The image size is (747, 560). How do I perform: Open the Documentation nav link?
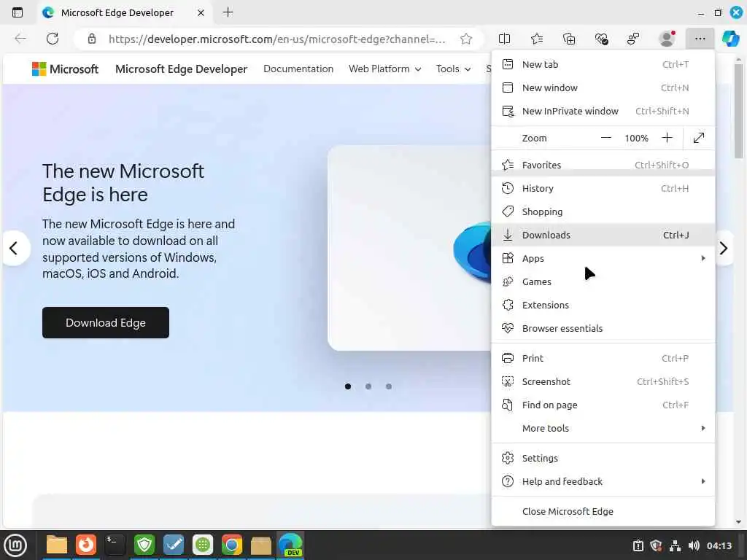[x=298, y=69]
